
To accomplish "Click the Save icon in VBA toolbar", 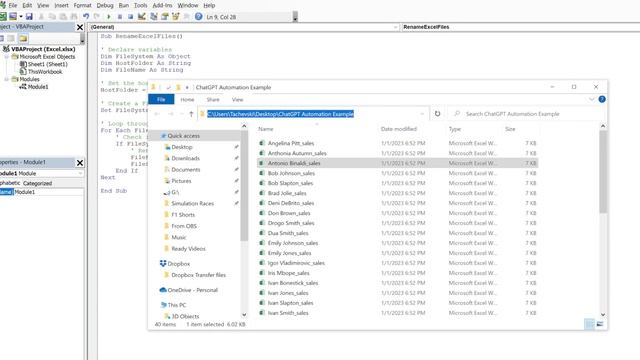I will pyautogui.click(x=29, y=17).
